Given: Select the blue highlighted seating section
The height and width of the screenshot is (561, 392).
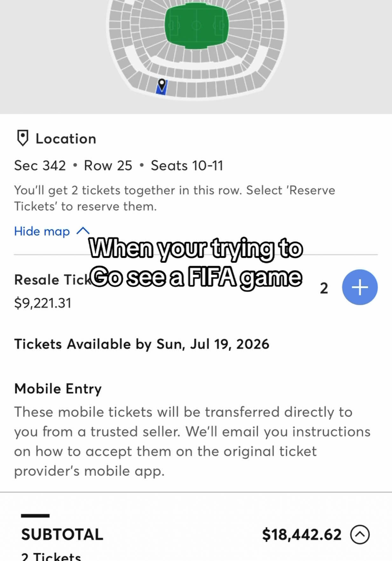Looking at the screenshot, I should (162, 87).
